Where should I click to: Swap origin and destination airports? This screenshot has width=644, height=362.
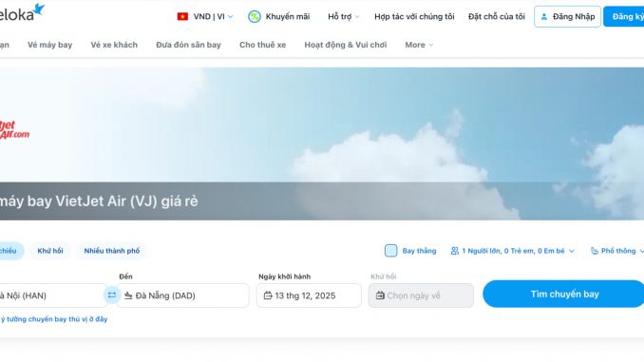click(x=112, y=295)
